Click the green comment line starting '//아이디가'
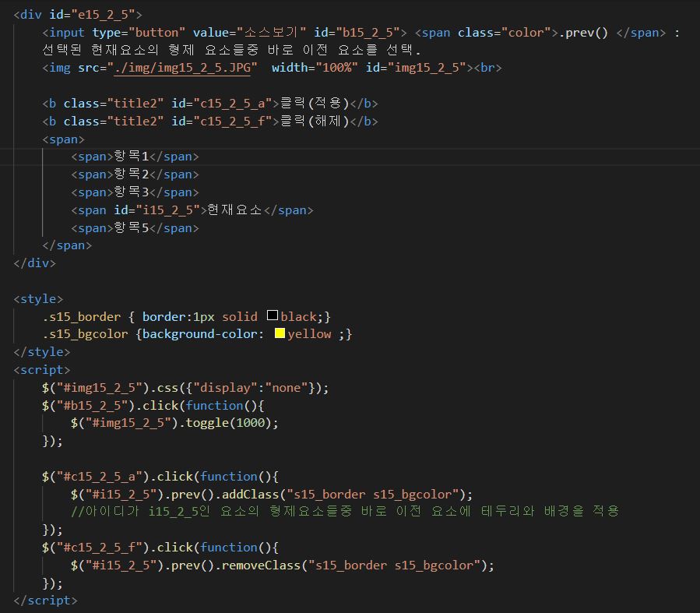The height and width of the screenshot is (613, 700). 345,511
